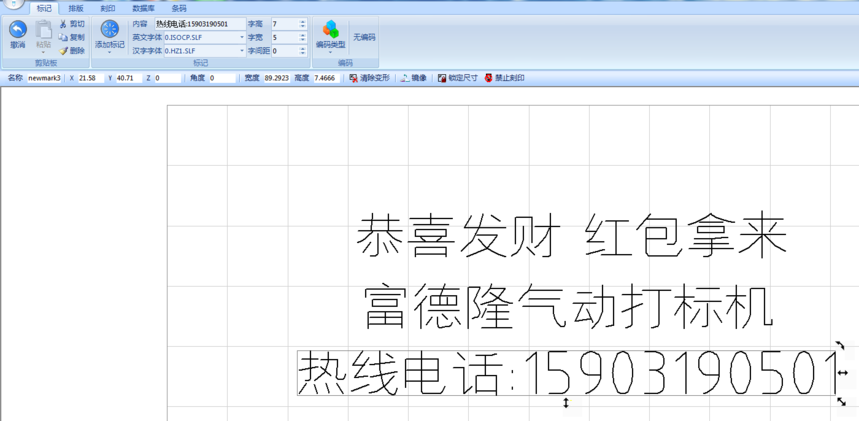This screenshot has height=421, width=859.
Task: Click the bottom-right diagonal resize handle
Action: (841, 402)
